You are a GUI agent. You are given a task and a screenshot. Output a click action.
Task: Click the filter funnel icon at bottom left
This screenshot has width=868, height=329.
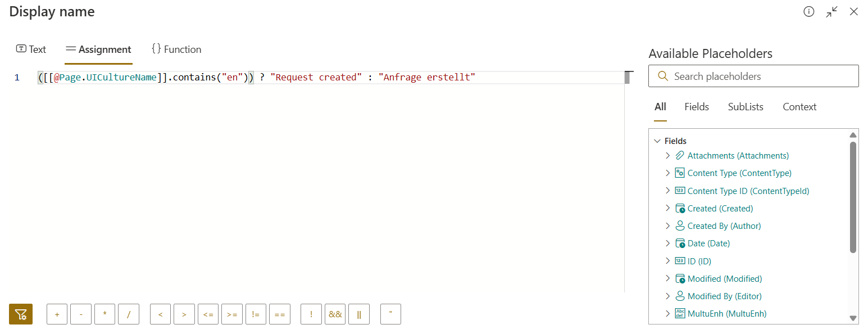tap(20, 314)
